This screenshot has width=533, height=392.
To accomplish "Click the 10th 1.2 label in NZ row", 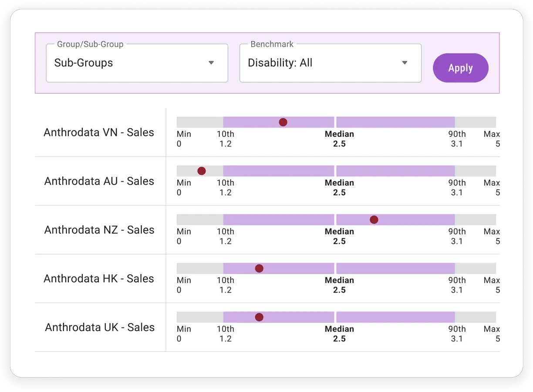I will [x=226, y=237].
